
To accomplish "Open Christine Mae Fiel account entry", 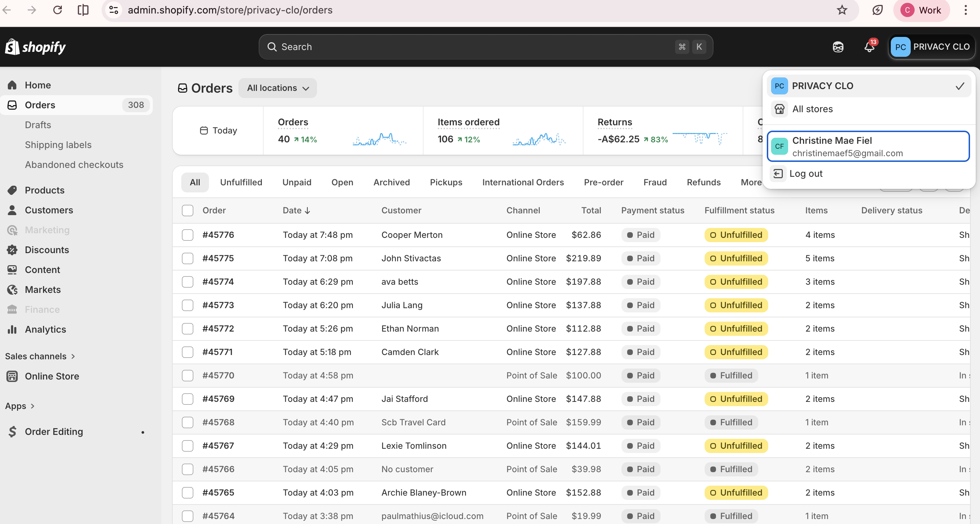I will coord(868,146).
